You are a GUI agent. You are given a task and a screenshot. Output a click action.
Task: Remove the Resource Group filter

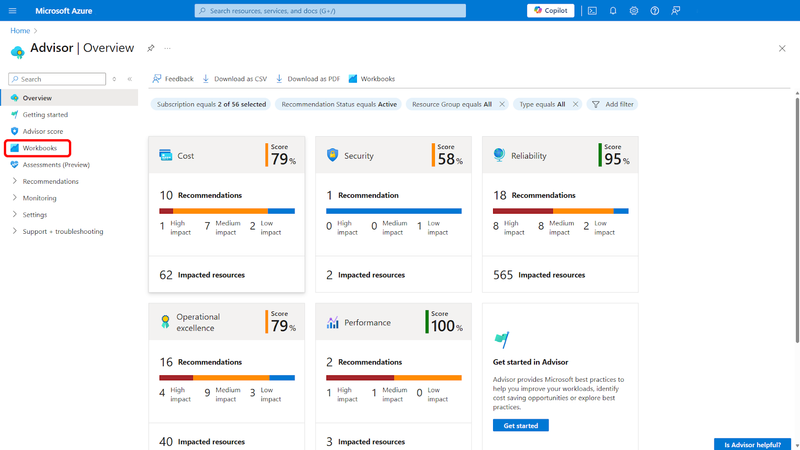click(502, 104)
